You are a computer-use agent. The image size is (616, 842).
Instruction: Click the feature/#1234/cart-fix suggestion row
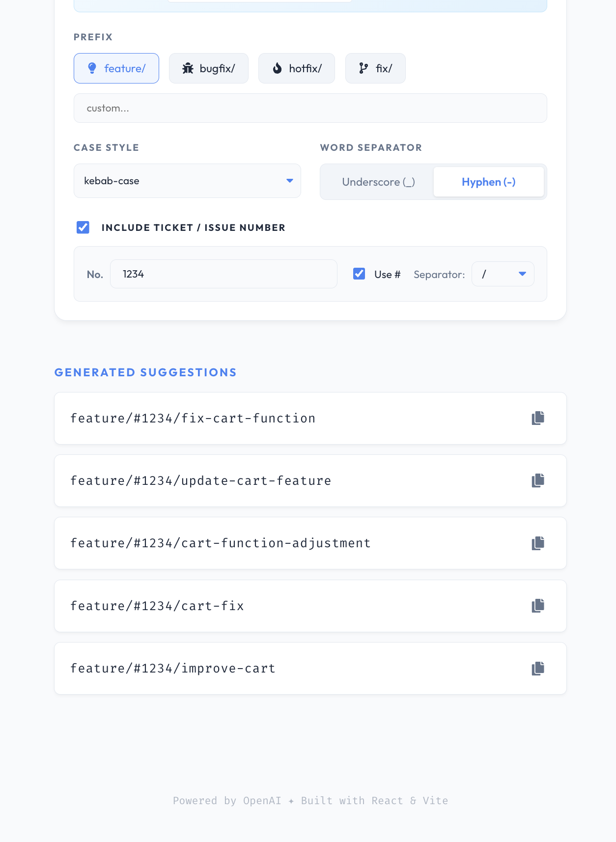pyautogui.click(x=295, y=606)
